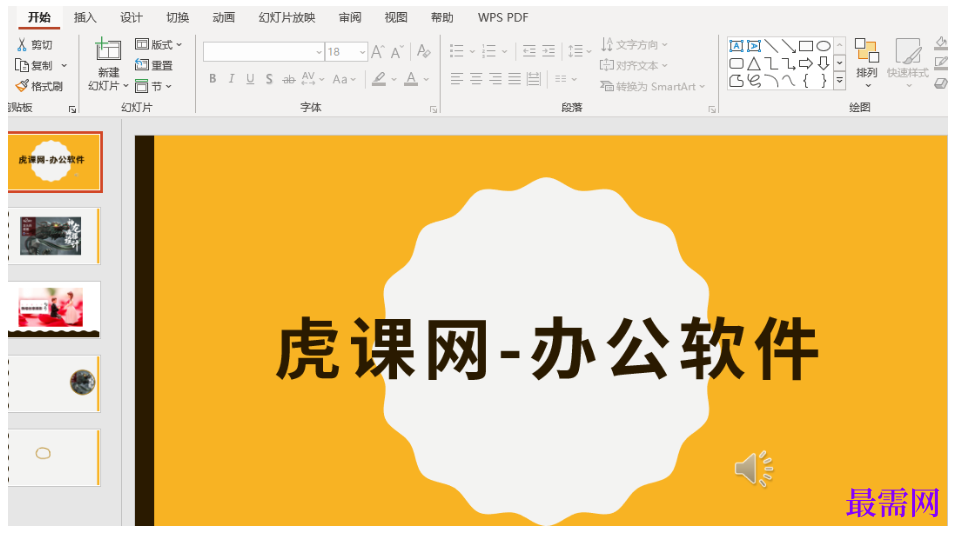The width and height of the screenshot is (958, 534).
Task: Choose the rectangle shape in the gallery
Action: pyautogui.click(x=806, y=46)
